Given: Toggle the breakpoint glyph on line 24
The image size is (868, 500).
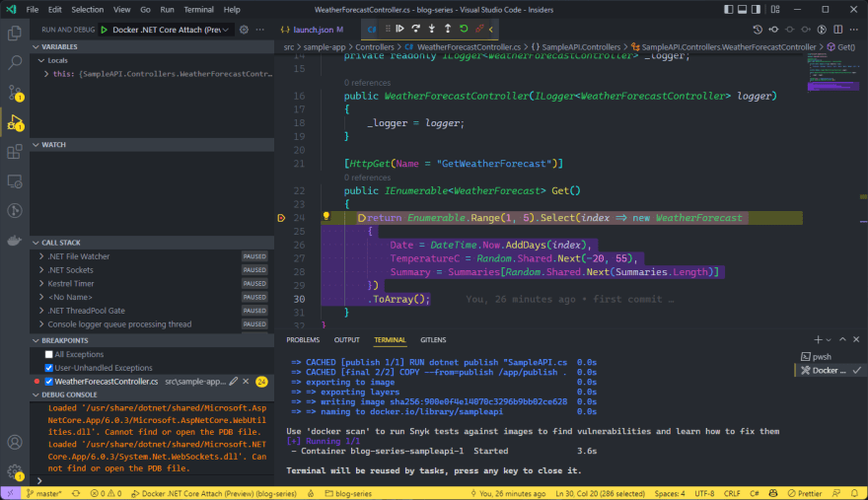Looking at the screenshot, I should tap(281, 218).
